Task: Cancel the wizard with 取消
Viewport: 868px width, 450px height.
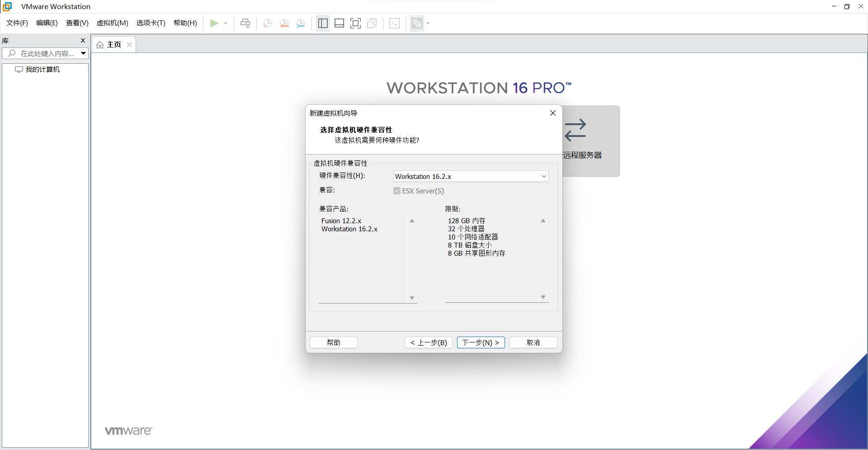Action: coord(533,342)
